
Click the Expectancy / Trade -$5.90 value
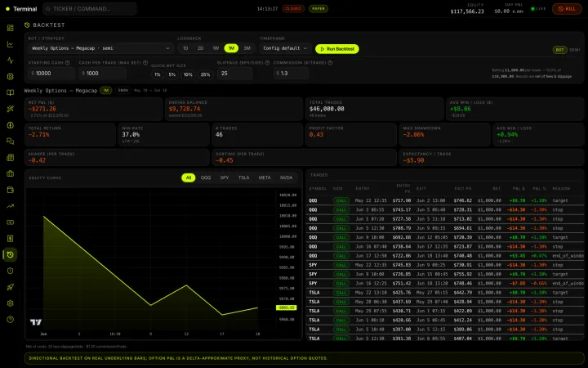pos(413,160)
